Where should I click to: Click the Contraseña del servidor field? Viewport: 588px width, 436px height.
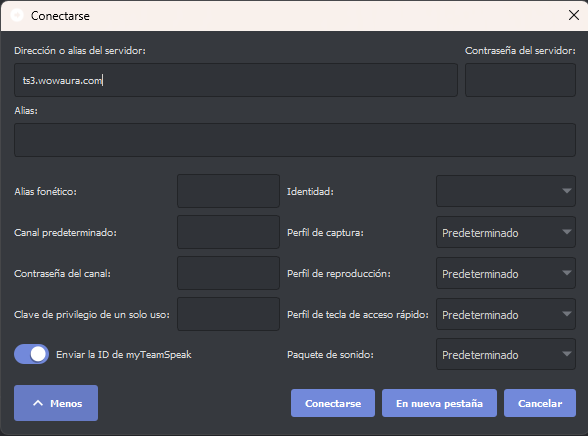click(x=520, y=80)
